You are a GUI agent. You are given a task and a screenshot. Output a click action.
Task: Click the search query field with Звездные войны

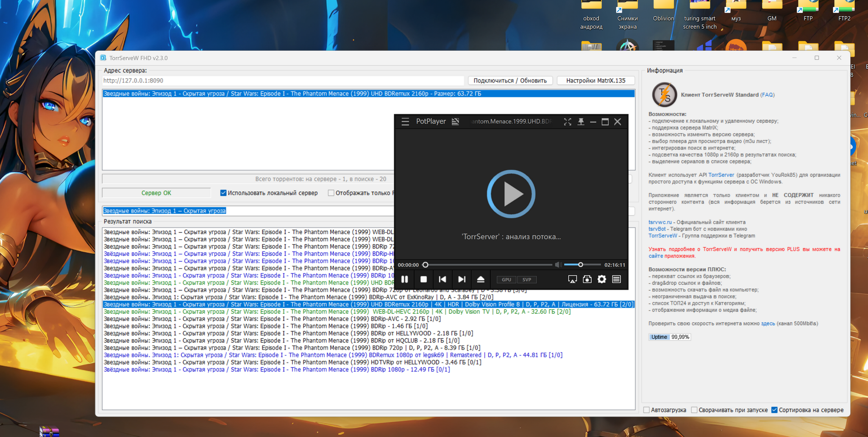coord(248,211)
